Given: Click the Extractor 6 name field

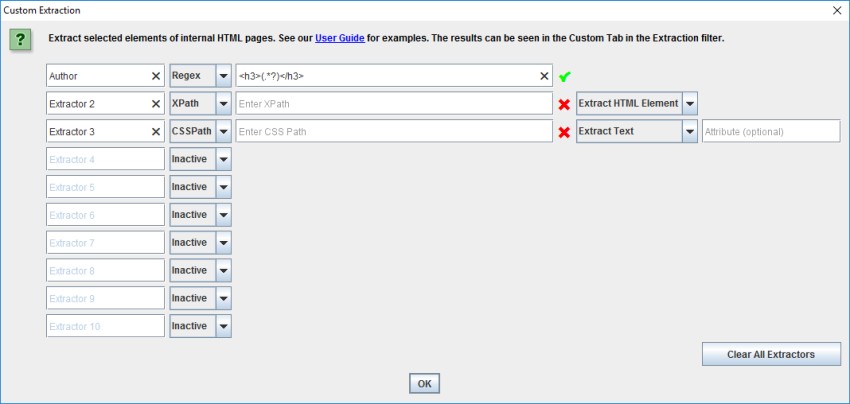Looking at the screenshot, I should 105,215.
